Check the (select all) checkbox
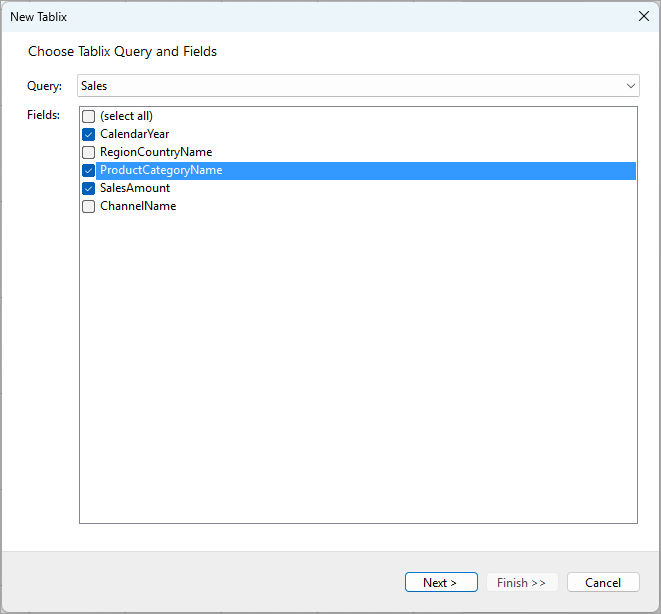The image size is (661, 614). click(89, 116)
